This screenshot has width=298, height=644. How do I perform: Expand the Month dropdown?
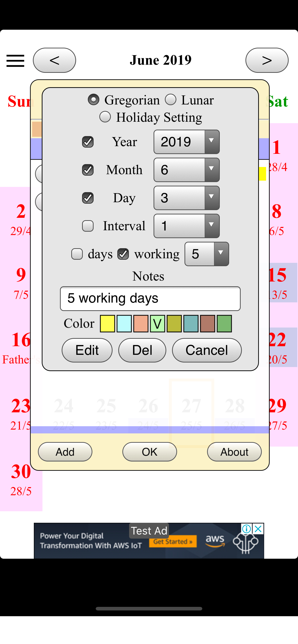coord(187,170)
